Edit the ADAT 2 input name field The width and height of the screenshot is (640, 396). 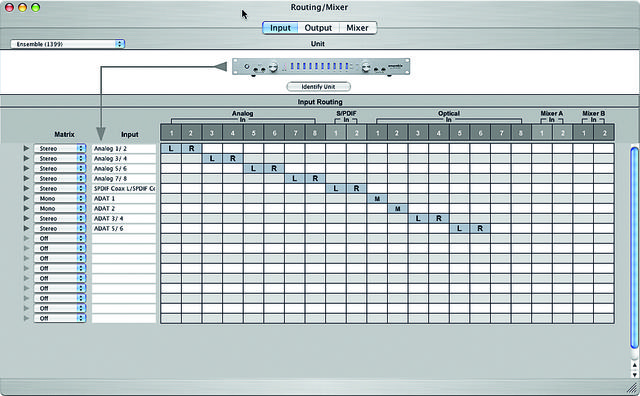point(124,209)
